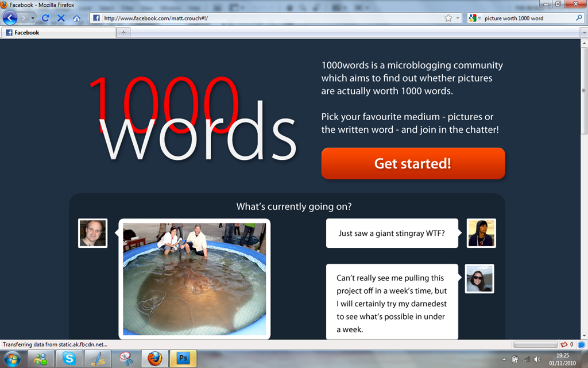
Task: Click the Stop loading icon
Action: tap(60, 18)
